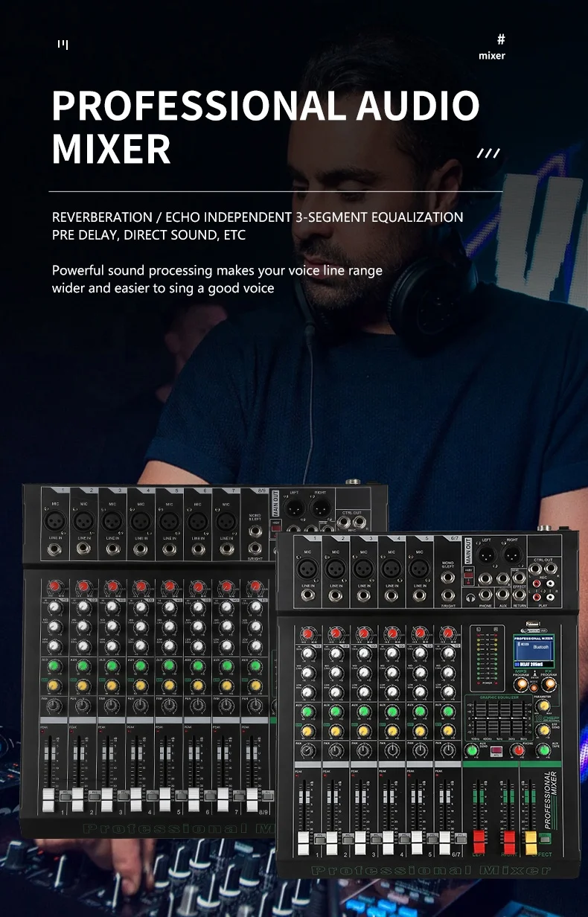The height and width of the screenshot is (917, 588).
Task: Toggle the red +48V phantom switch on front mixer
Action: [468, 575]
